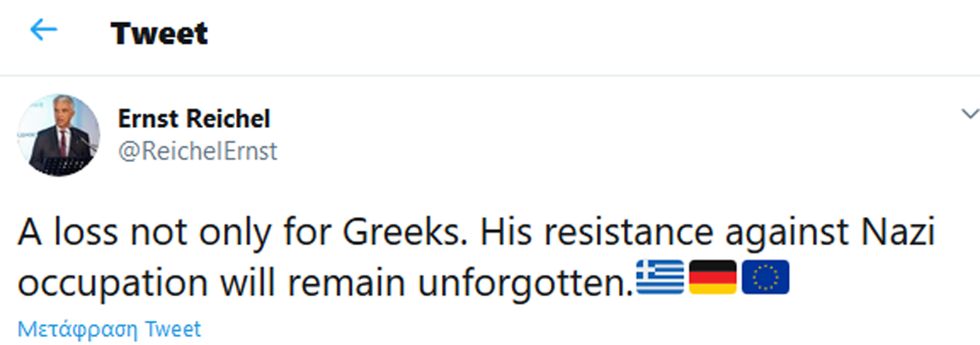Click the Greek flag emoji
980x345 pixels.
pyautogui.click(x=660, y=277)
